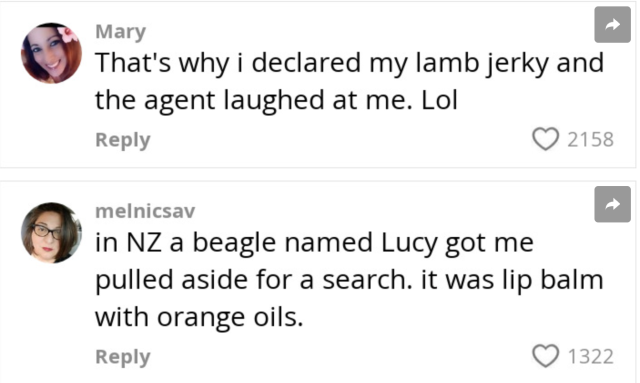This screenshot has height=383, width=640.
Task: Visit the melnicsav username link
Action: coord(145,211)
